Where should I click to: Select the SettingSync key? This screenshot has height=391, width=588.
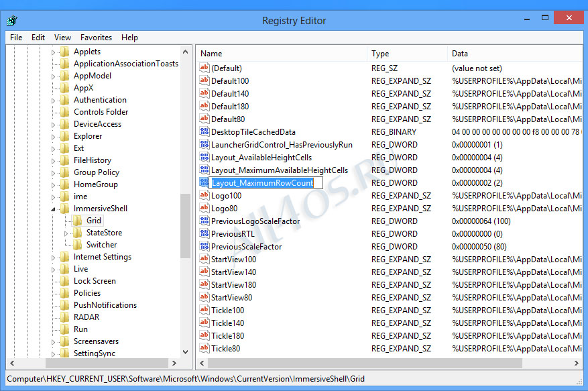coord(95,353)
